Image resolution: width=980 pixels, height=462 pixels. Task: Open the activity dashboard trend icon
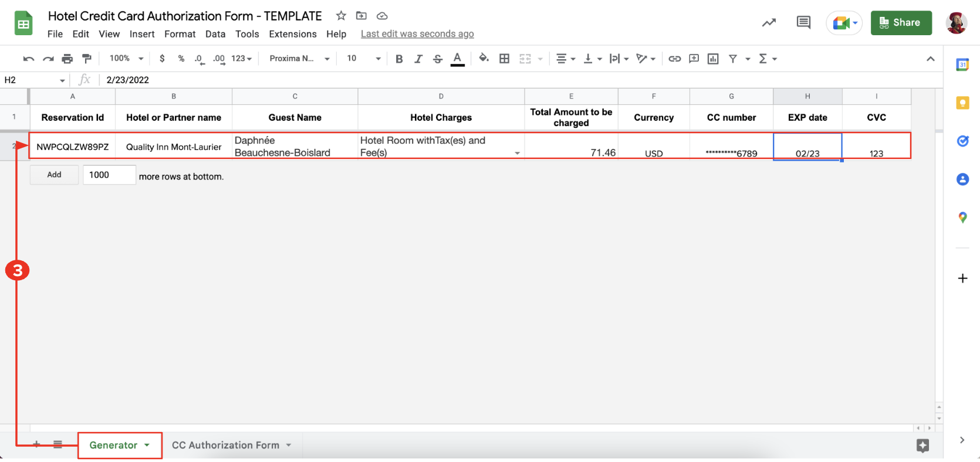769,23
